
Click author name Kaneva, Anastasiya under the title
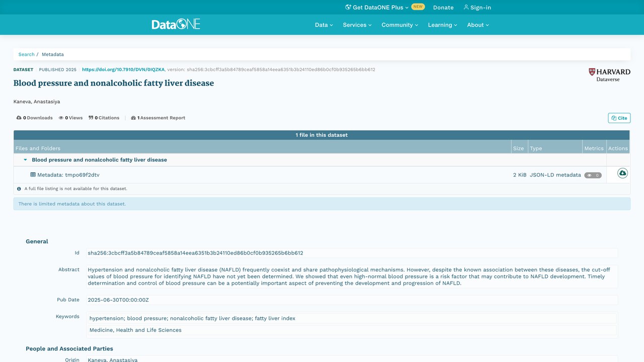[x=37, y=102]
